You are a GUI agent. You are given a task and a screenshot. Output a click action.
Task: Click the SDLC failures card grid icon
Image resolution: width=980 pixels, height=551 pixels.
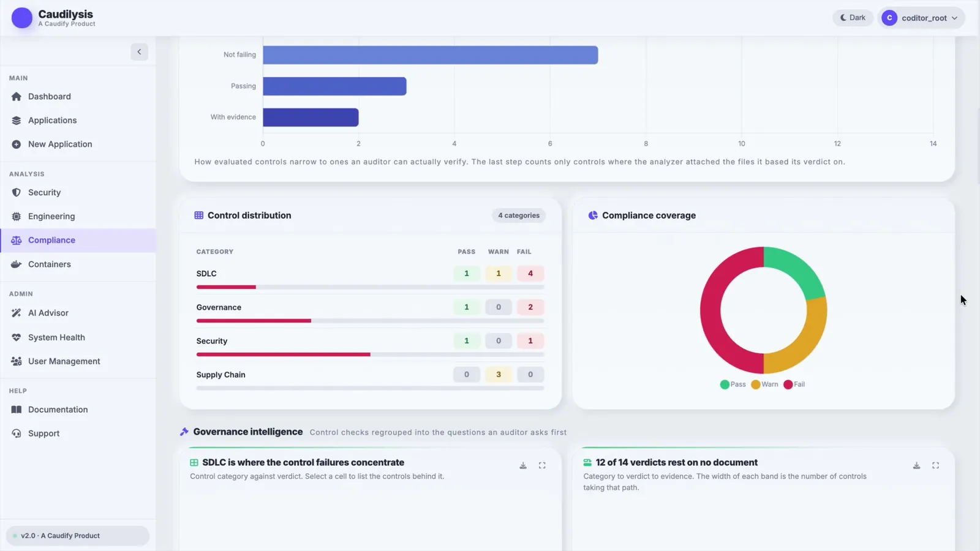click(194, 463)
